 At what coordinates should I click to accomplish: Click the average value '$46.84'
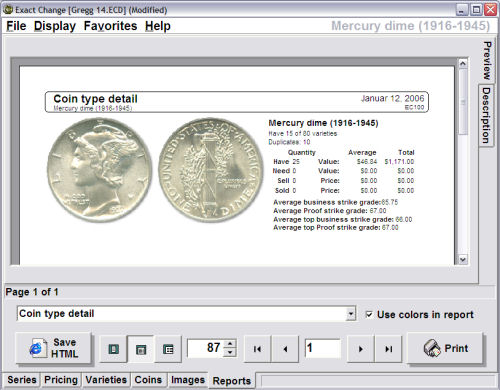[367, 162]
